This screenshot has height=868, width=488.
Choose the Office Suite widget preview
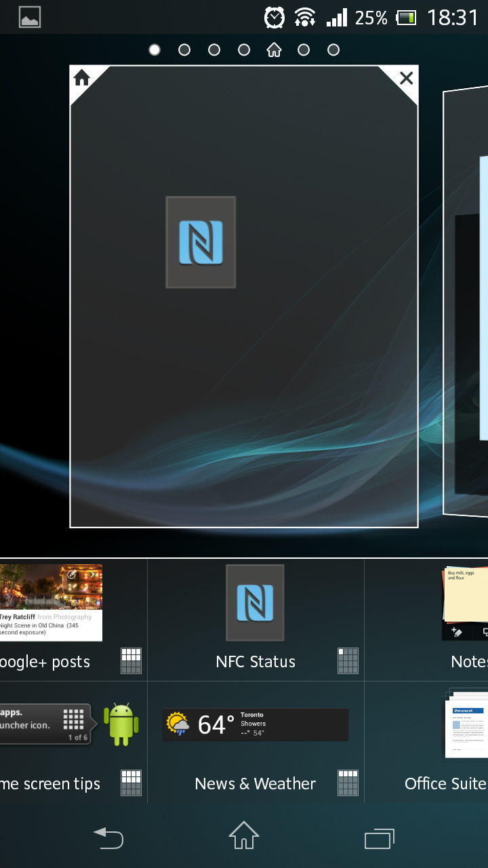point(466,725)
